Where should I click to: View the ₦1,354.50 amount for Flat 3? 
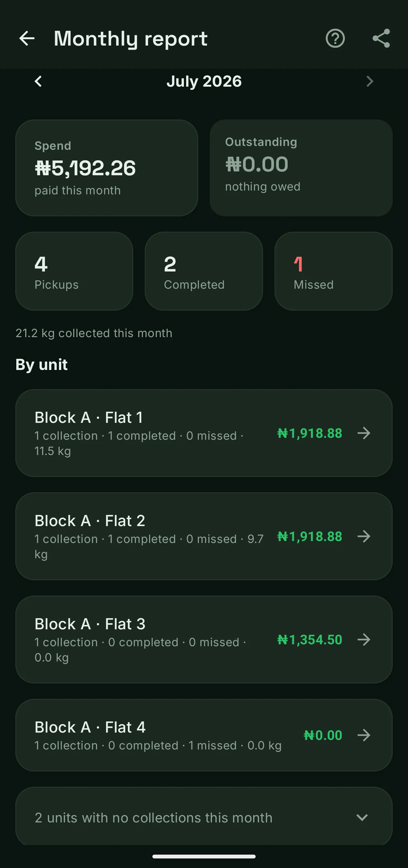[x=310, y=639]
